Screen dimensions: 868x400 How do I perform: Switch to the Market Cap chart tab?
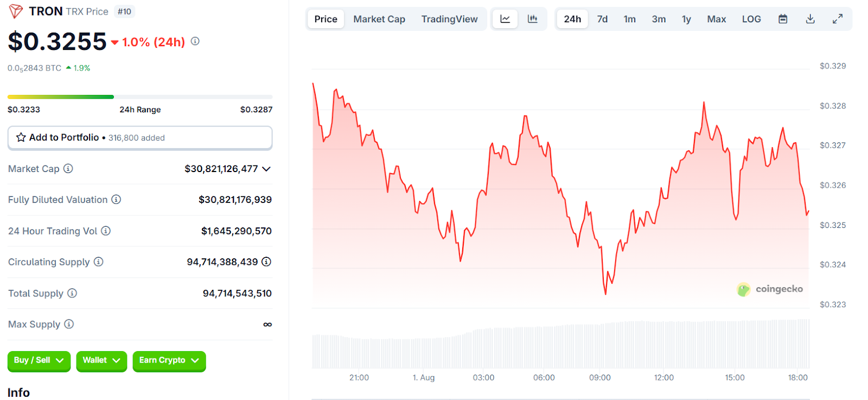(x=379, y=19)
